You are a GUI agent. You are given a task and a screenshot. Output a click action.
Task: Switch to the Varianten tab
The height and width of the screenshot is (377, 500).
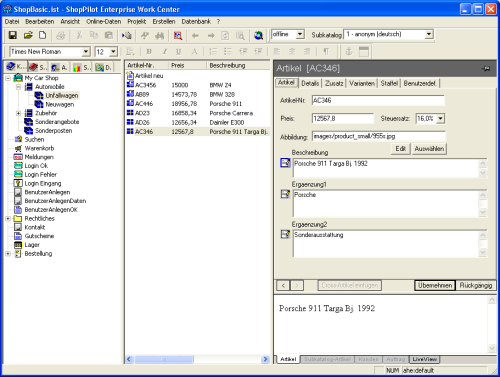(362, 83)
